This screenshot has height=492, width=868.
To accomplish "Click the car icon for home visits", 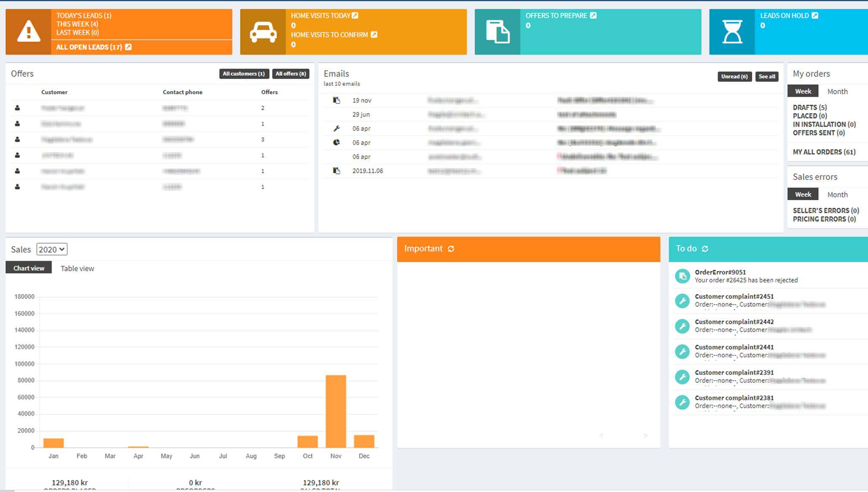I will [263, 32].
